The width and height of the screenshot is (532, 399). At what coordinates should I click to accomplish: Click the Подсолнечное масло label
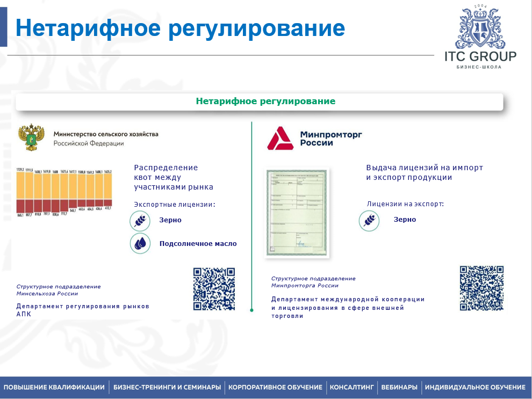[x=198, y=243]
